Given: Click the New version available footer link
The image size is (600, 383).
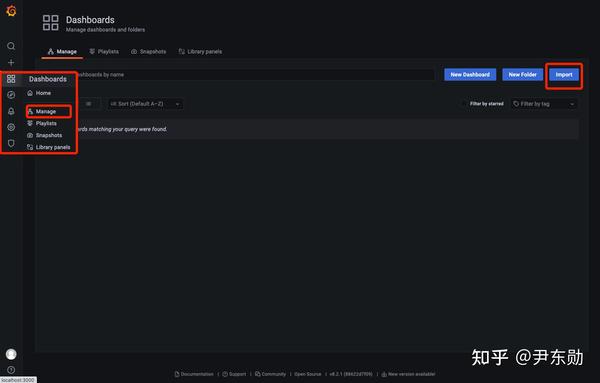Looking at the screenshot, I should 408,374.
